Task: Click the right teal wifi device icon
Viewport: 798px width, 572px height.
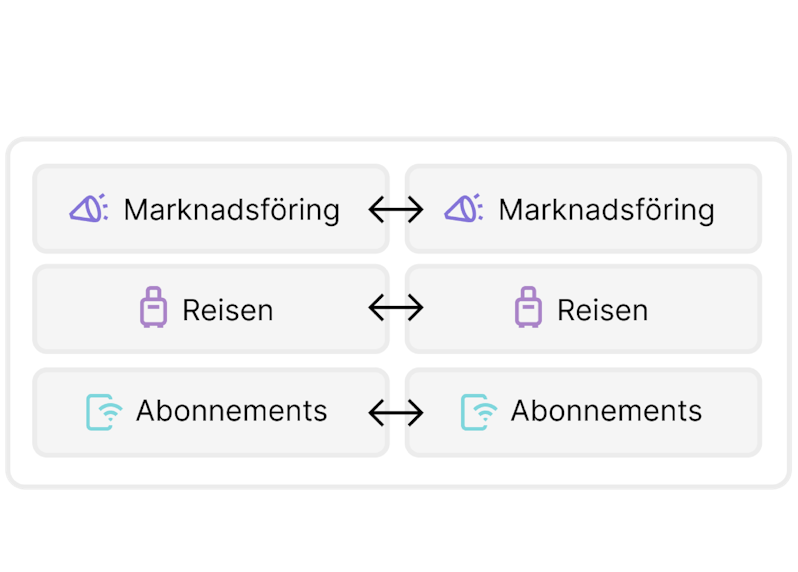Action: click(x=479, y=411)
